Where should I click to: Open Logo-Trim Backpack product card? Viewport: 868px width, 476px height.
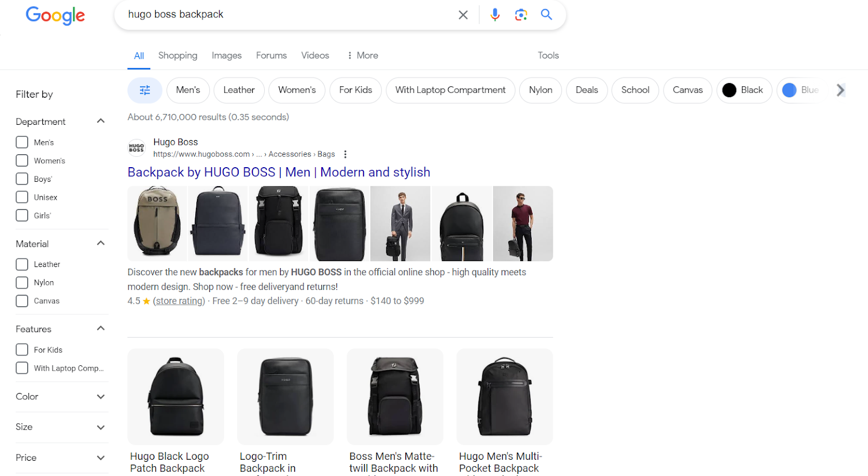coord(285,412)
